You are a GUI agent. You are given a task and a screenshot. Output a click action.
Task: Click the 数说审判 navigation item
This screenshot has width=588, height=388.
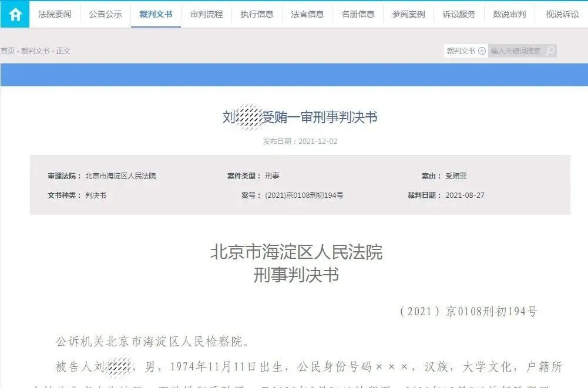click(x=509, y=14)
